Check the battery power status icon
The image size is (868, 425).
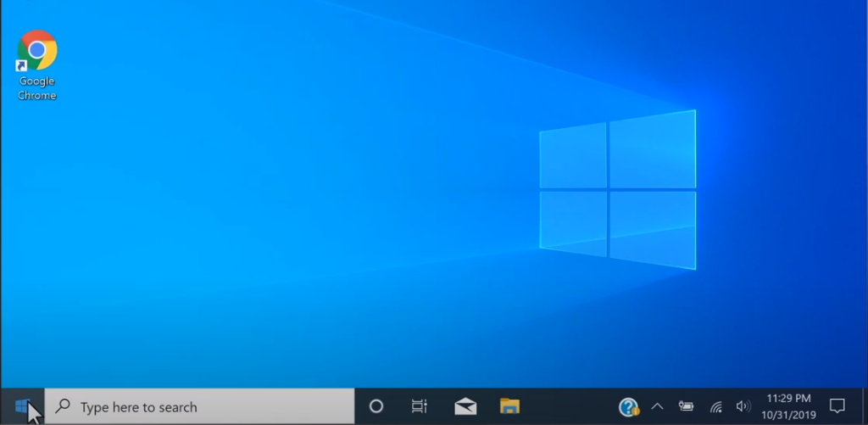pyautogui.click(x=686, y=406)
